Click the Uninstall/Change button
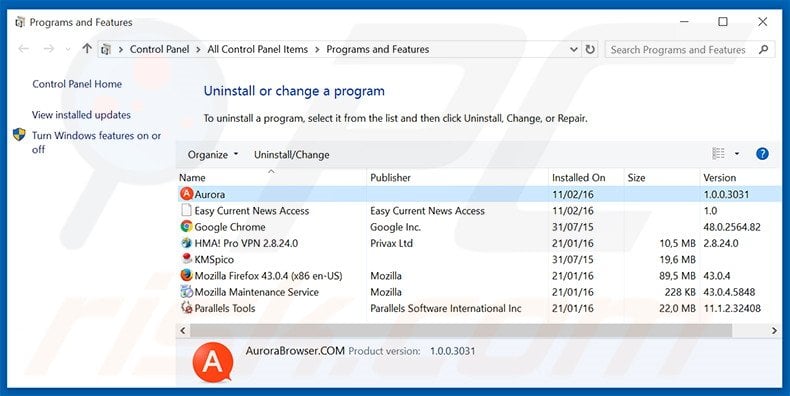The image size is (790, 396). (292, 155)
